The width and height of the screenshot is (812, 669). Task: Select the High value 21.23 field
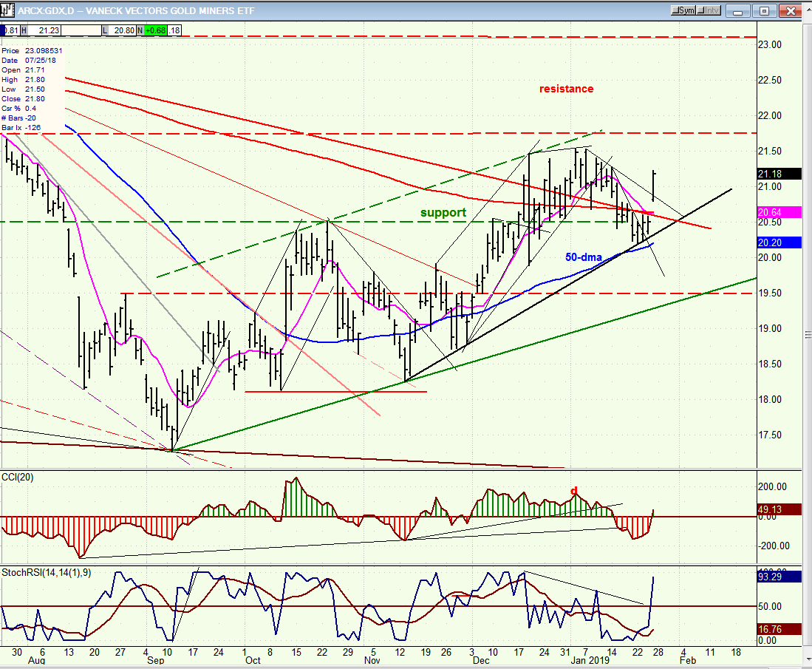pyautogui.click(x=44, y=30)
